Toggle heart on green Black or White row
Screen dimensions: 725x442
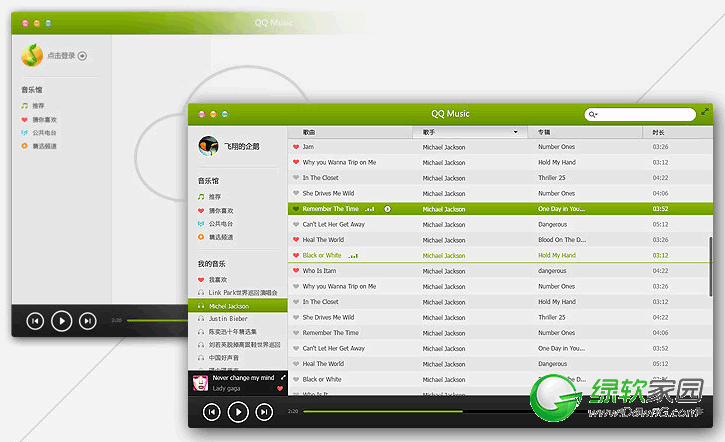coord(296,255)
